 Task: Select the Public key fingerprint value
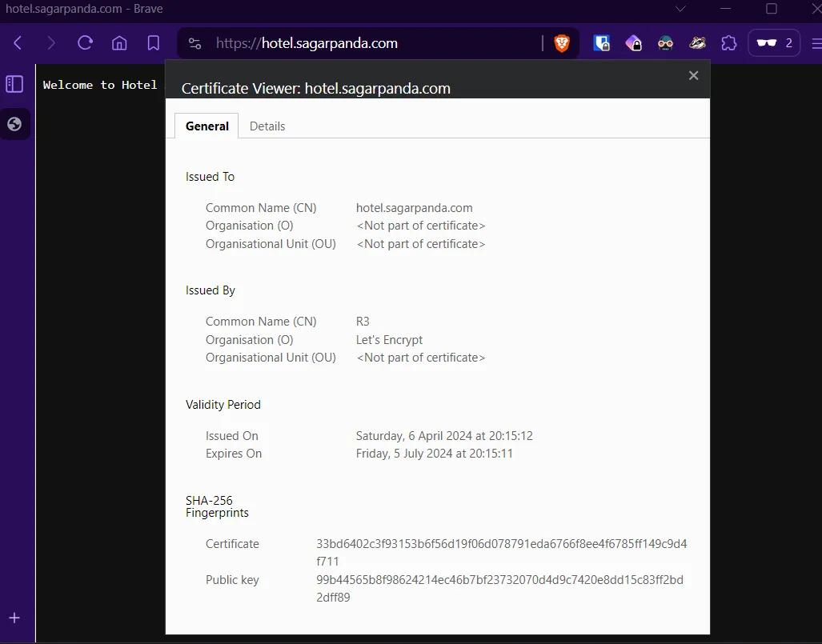point(499,589)
